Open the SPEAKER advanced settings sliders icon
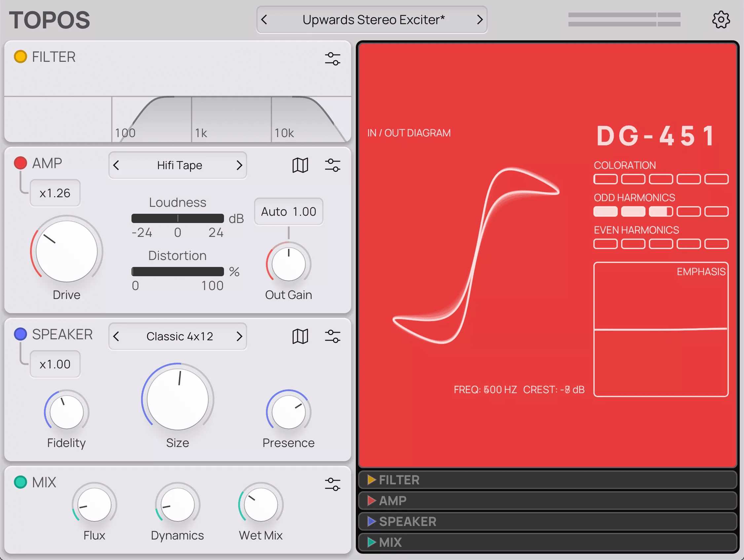This screenshot has width=744, height=560. pos(333,336)
